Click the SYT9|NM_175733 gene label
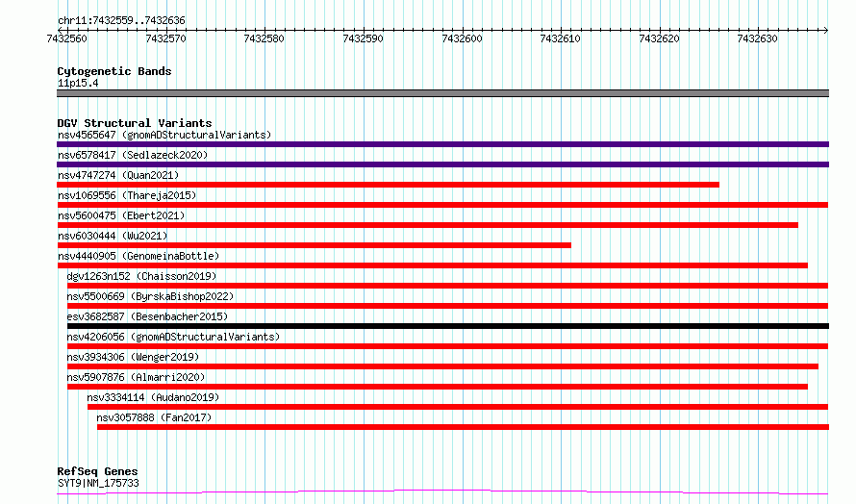 (x=98, y=483)
